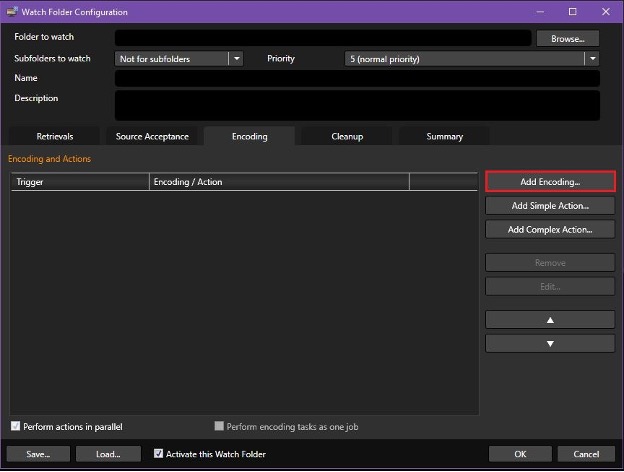Click the Cancel button
This screenshot has height=472, width=624.
coord(586,454)
